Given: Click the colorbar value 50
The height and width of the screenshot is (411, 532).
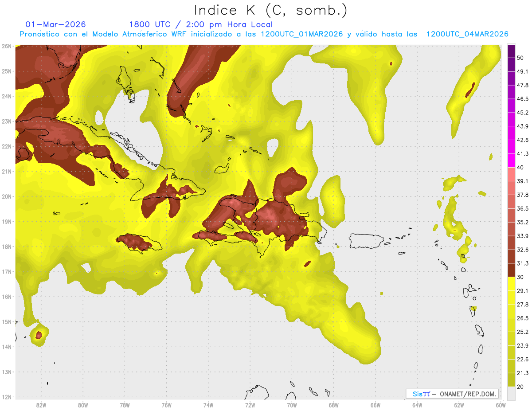Looking at the screenshot, I should tap(520, 58).
